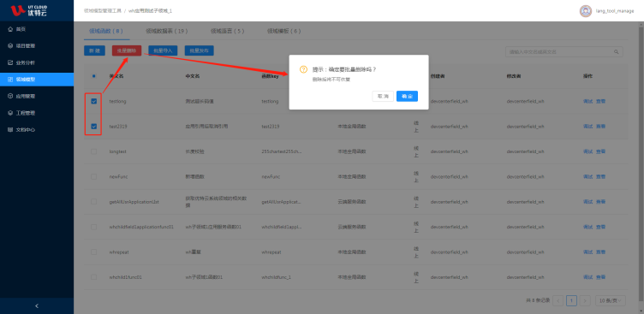The image size is (644, 314).
Task: Click the '255chartest255ch...' function key cell
Action: (x=282, y=151)
